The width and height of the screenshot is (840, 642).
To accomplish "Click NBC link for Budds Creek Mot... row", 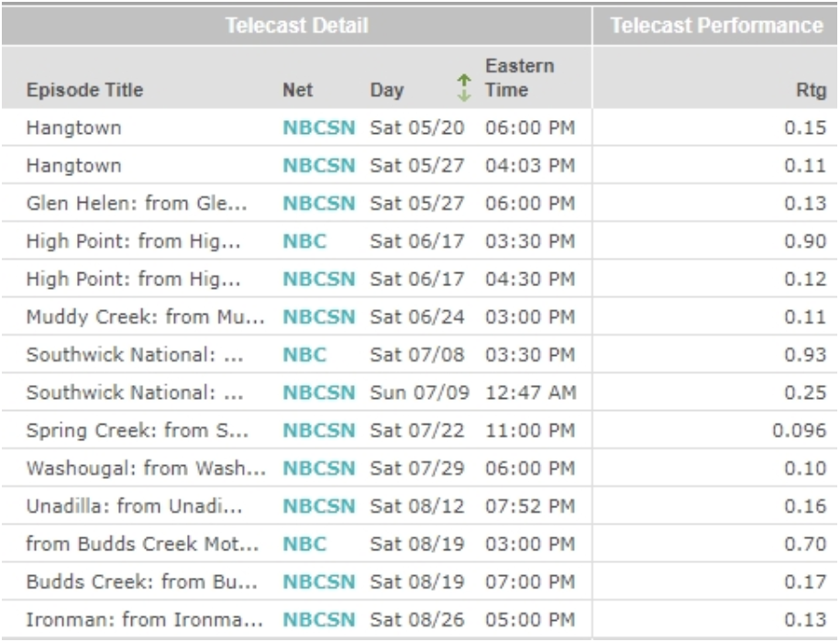I will point(304,545).
